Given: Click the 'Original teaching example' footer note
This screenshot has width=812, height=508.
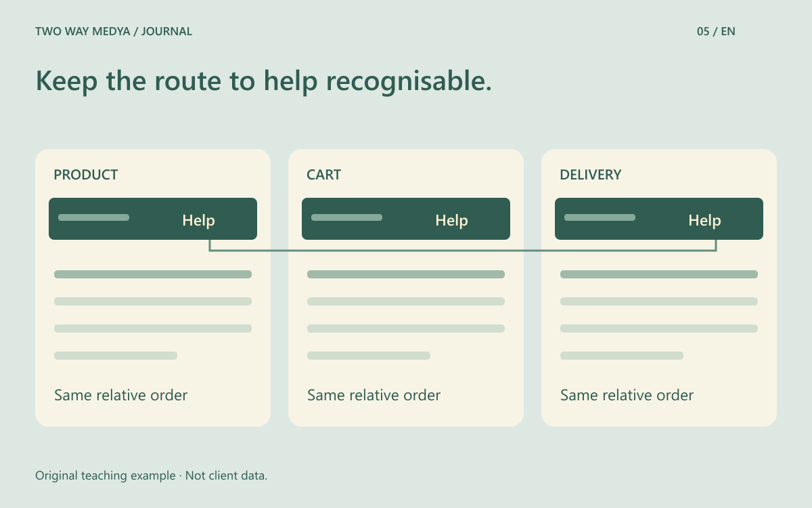Looking at the screenshot, I should tap(151, 475).
